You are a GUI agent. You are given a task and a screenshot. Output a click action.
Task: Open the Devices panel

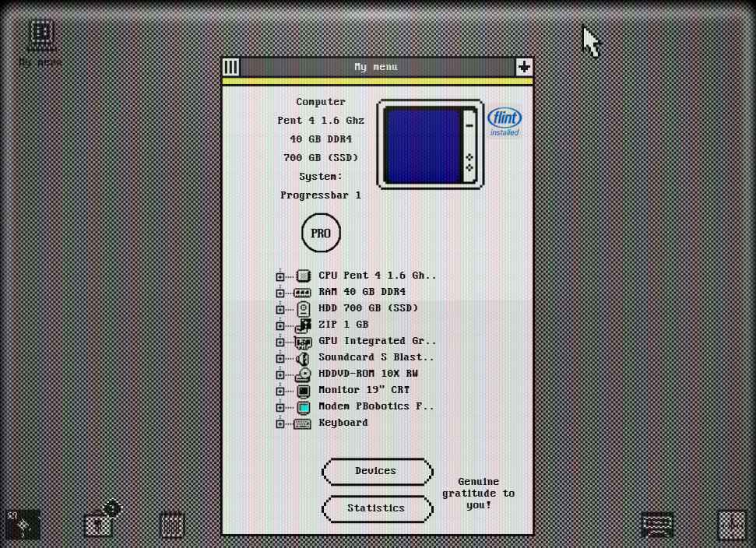point(377,472)
